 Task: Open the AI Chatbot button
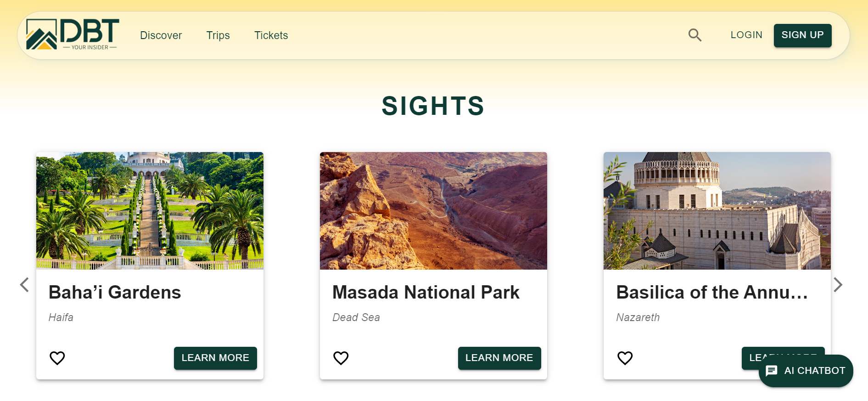pos(806,371)
